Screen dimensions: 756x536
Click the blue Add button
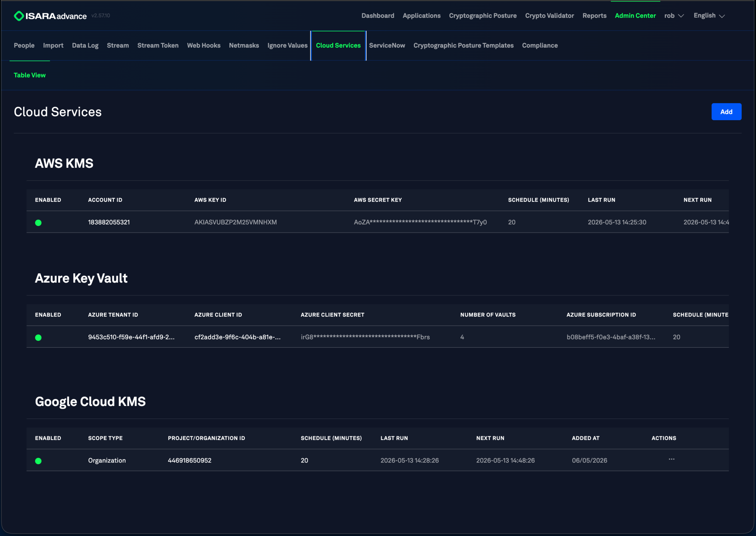click(726, 112)
